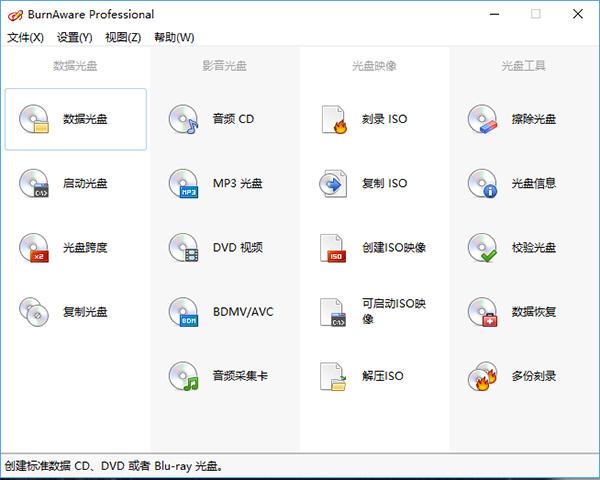This screenshot has width=600, height=480.
Task: Select the 校验光盘 label
Action: [534, 248]
